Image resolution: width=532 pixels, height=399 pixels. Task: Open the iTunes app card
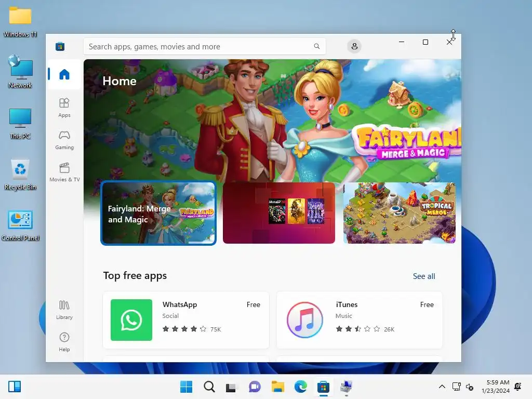(x=360, y=320)
